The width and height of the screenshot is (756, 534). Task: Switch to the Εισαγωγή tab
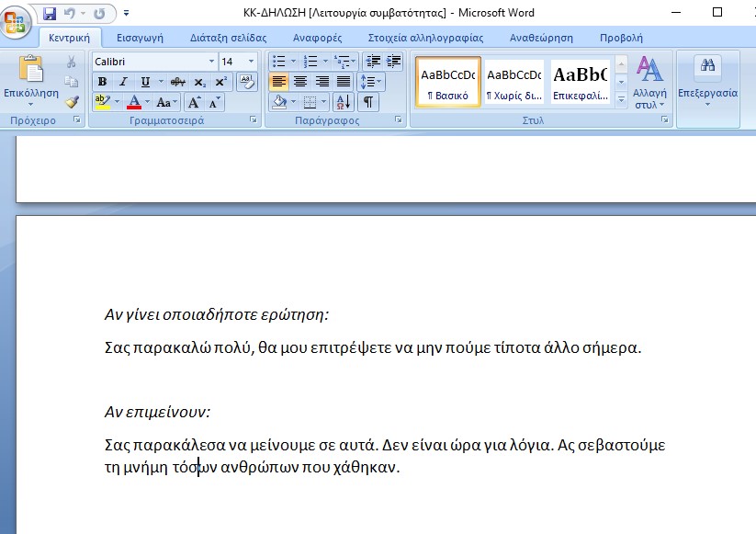[140, 38]
